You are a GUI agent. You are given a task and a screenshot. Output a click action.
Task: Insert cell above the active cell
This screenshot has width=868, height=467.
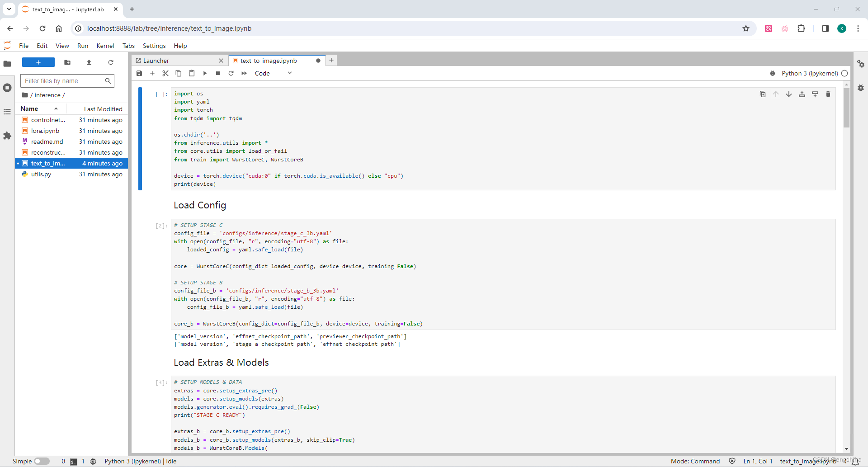click(802, 94)
